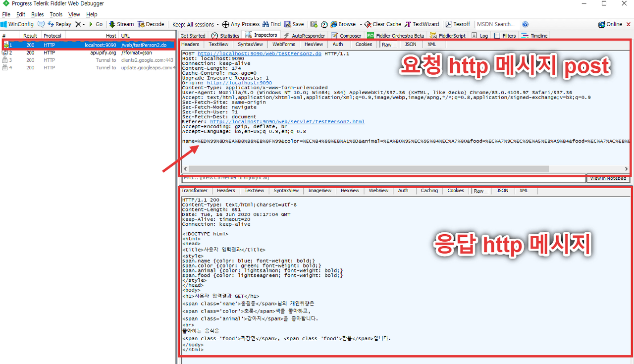Viewport: 634px width, 364px height.
Task: Click the Referer testPerson2.html link
Action: [287, 122]
